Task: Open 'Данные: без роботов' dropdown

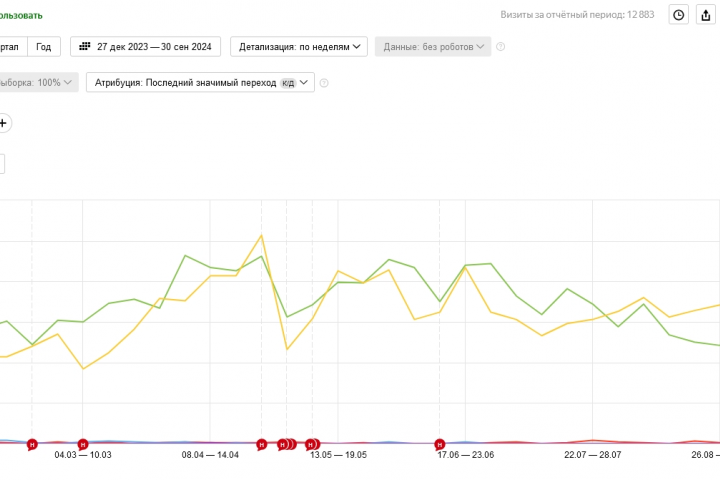Action: [431, 47]
